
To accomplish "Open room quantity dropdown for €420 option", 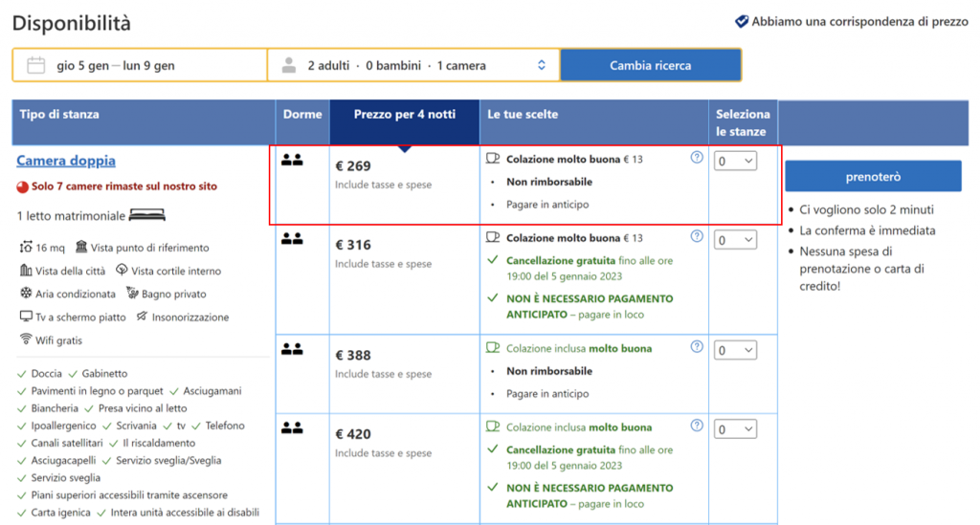I will coord(735,429).
